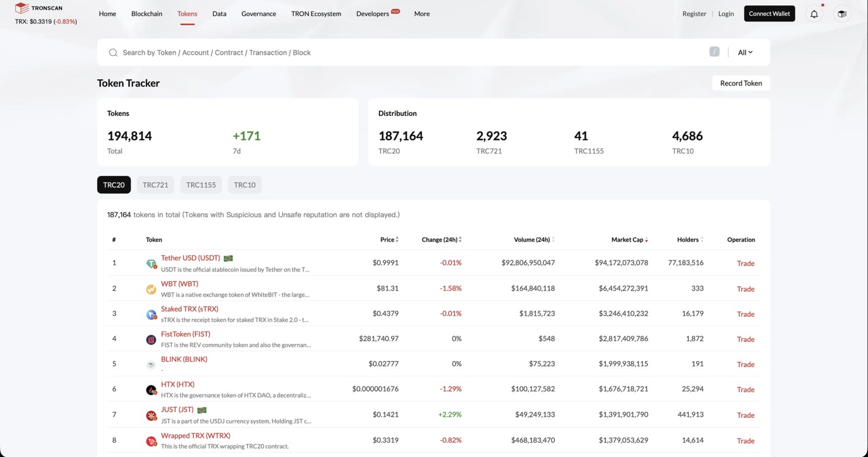Trade HTX token
Image resolution: width=868 pixels, height=457 pixels.
(745, 389)
